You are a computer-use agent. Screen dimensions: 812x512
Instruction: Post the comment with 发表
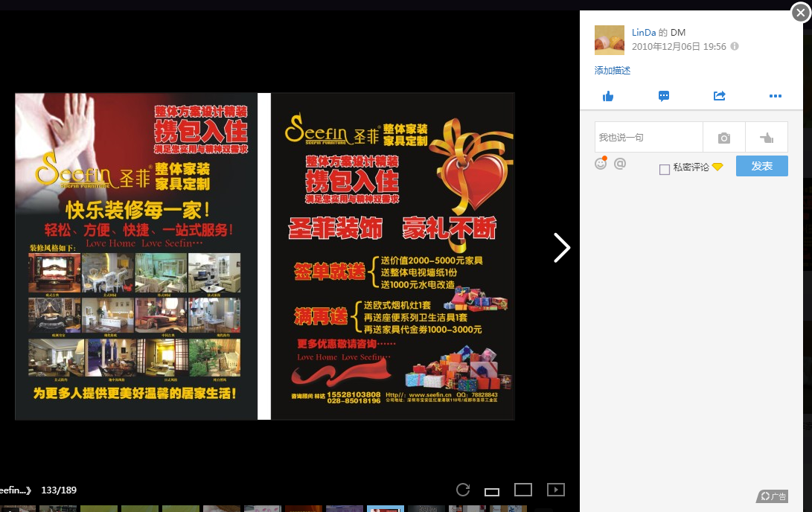[762, 166]
